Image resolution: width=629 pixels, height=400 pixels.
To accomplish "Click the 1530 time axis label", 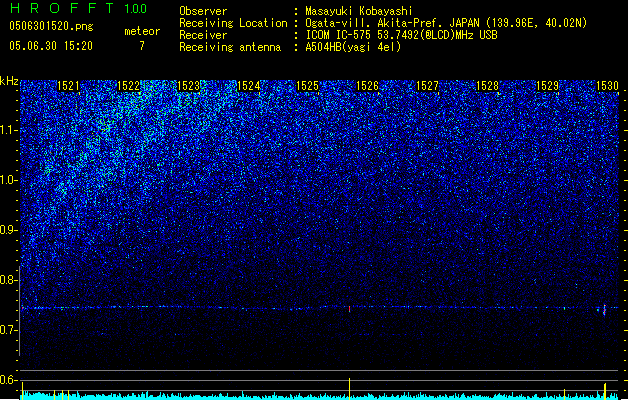I will (607, 86).
